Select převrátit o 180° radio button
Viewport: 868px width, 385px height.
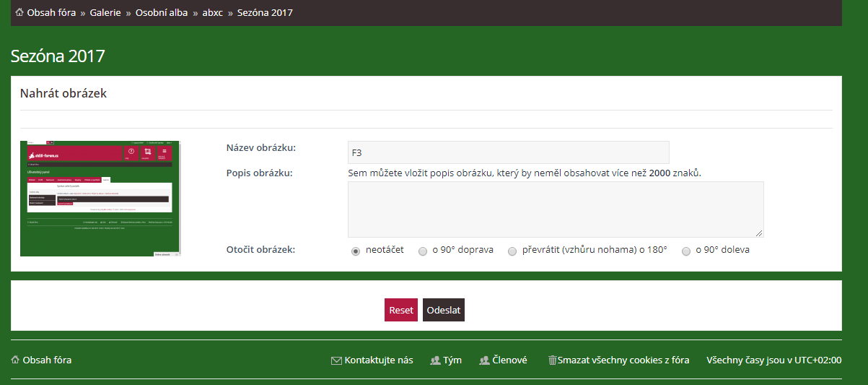pyautogui.click(x=512, y=251)
